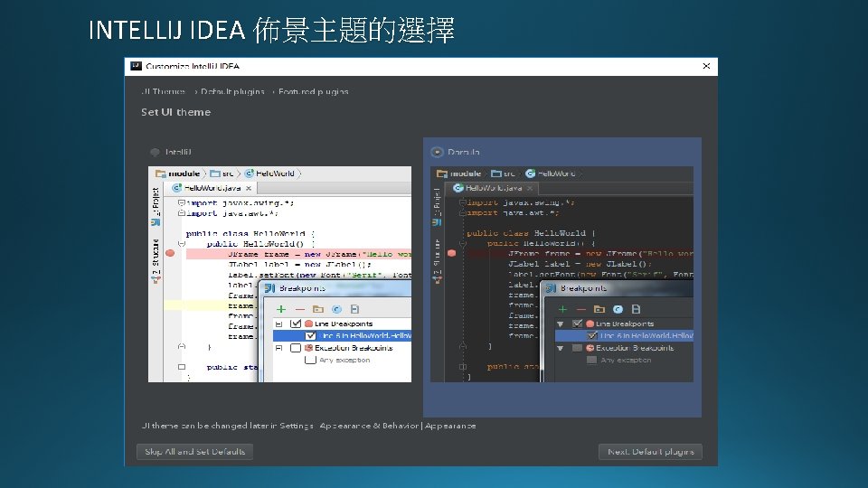Select the IntelliJ light theme radio button

point(155,152)
